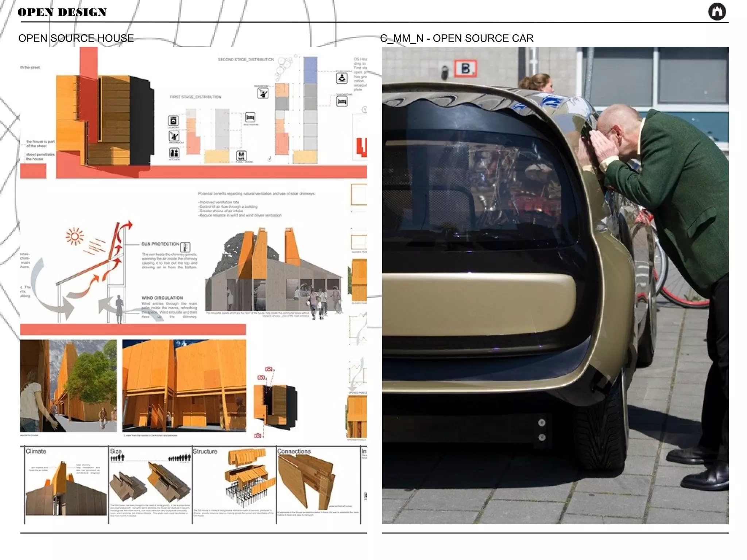Click the C_MM_N - OPEN SOURCE CAR title

pyautogui.click(x=457, y=38)
